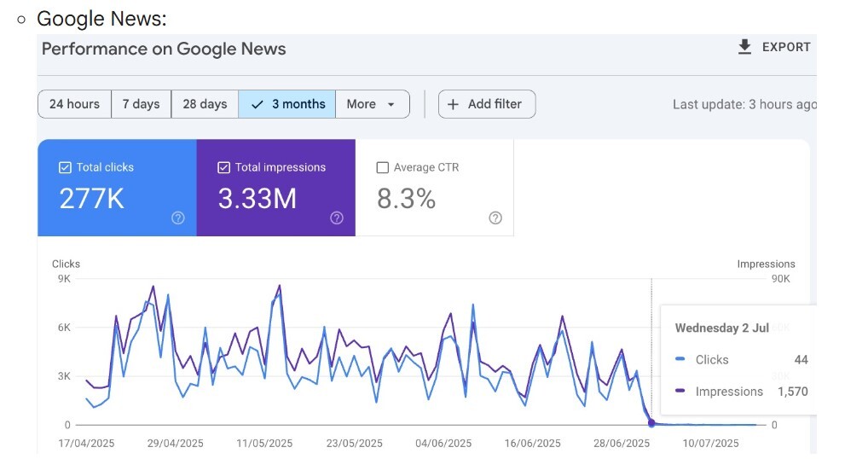Click the 'Clicks' left axis title
This screenshot has height=459, width=868.
pos(66,264)
